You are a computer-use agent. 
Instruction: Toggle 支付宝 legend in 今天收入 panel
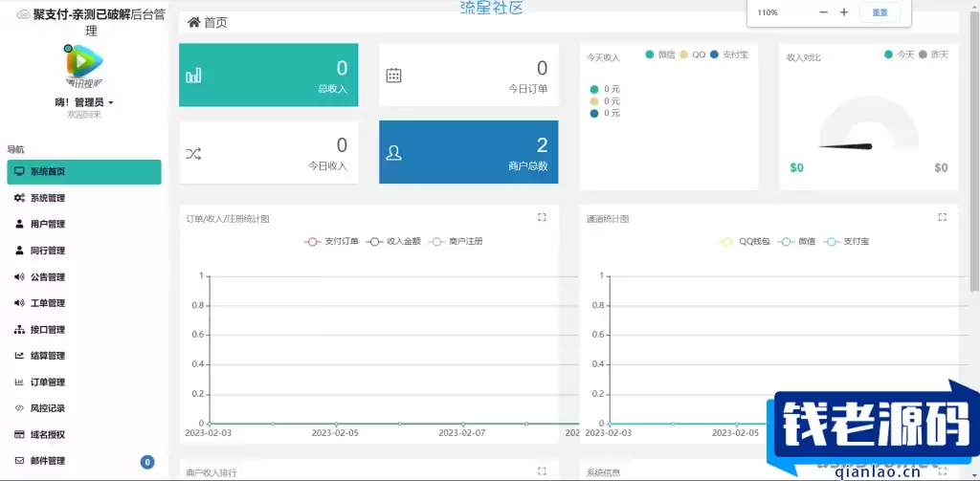click(728, 55)
